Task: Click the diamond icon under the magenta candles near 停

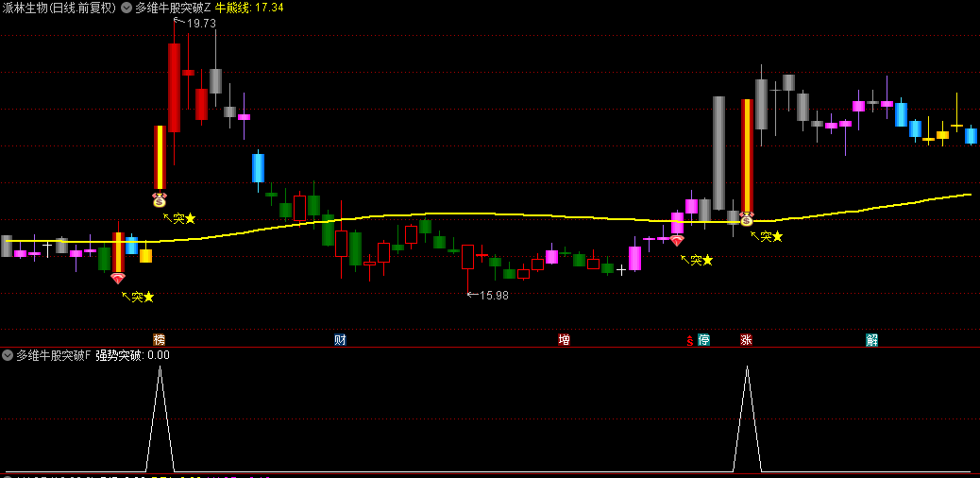Action: tap(677, 240)
